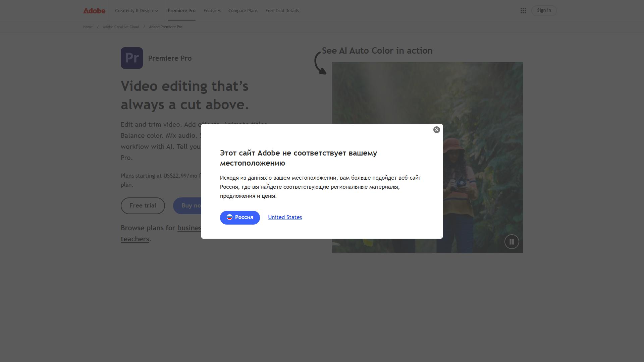Pause the AI Auto Color video
644x362 pixels.
pos(512,241)
